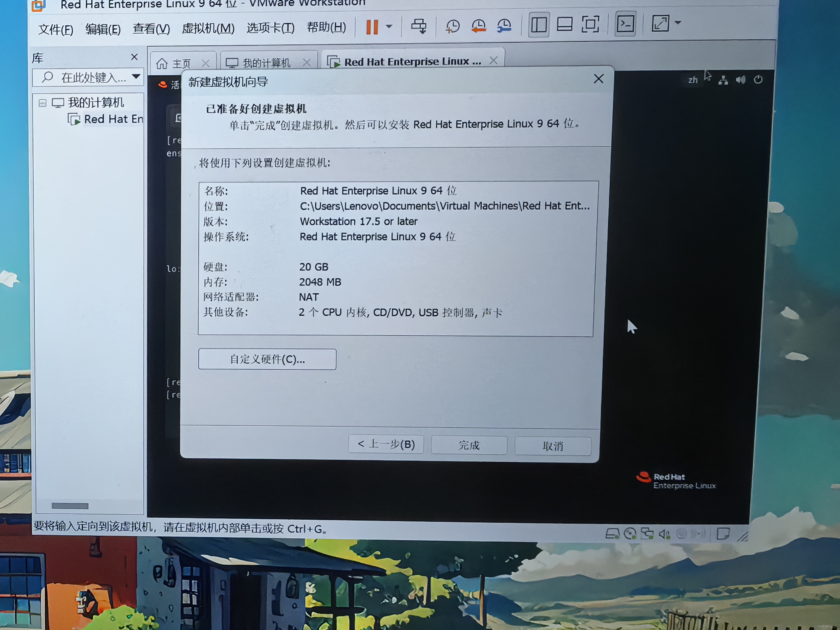Image resolution: width=840 pixels, height=630 pixels.
Task: Click the send Ctrl+Alt+Del toolbar icon
Action: click(x=419, y=26)
